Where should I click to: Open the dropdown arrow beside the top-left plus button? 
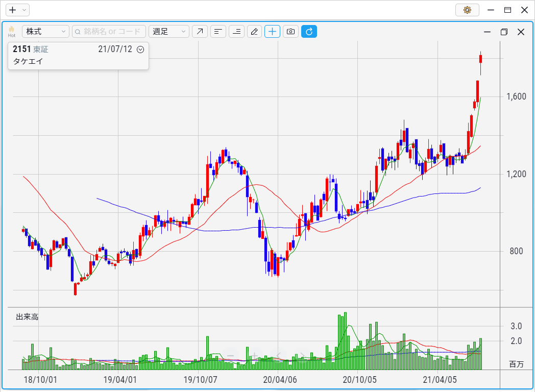[x=24, y=10]
